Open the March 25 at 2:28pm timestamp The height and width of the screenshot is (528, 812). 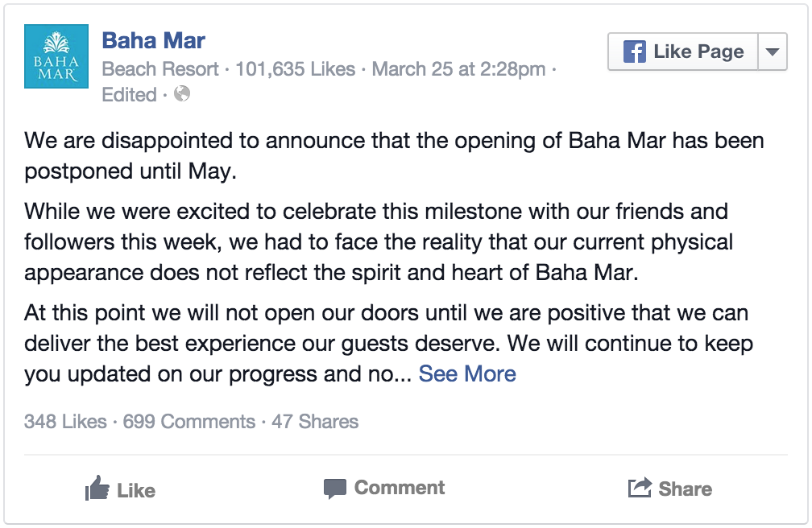(x=458, y=69)
